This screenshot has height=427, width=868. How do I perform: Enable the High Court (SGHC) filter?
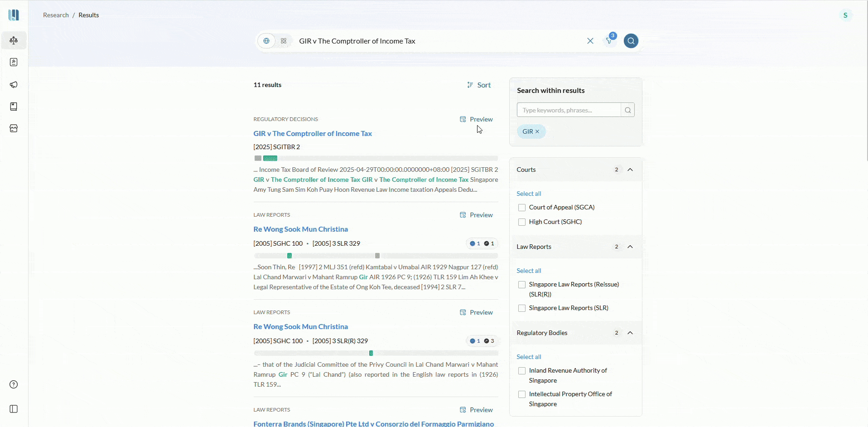coord(522,222)
